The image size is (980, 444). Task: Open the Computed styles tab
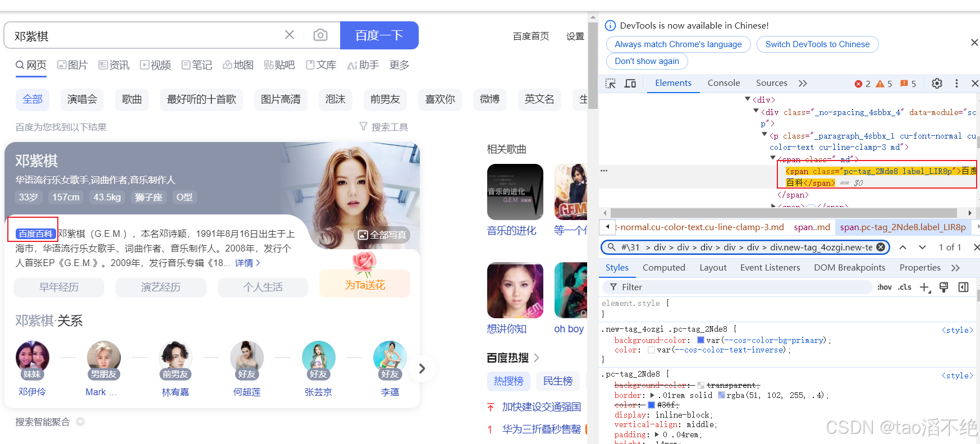(663, 268)
